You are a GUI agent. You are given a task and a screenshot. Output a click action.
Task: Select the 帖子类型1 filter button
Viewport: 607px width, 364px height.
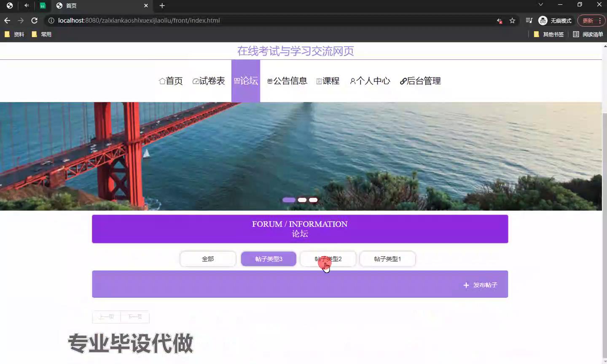click(387, 259)
